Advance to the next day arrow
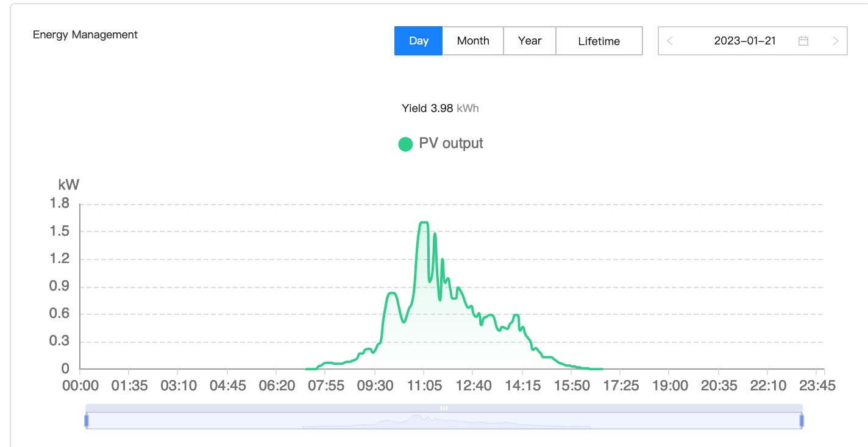 (835, 41)
